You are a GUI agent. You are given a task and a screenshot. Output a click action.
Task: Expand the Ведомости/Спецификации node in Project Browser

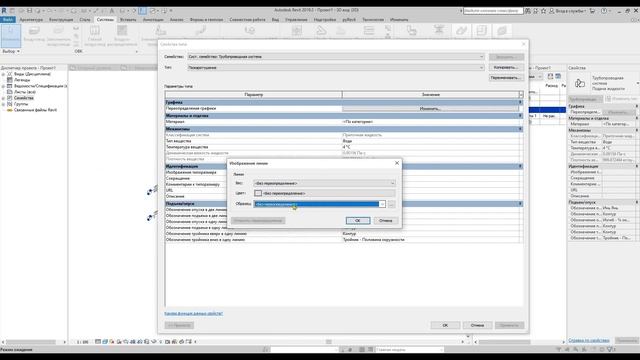point(3,86)
